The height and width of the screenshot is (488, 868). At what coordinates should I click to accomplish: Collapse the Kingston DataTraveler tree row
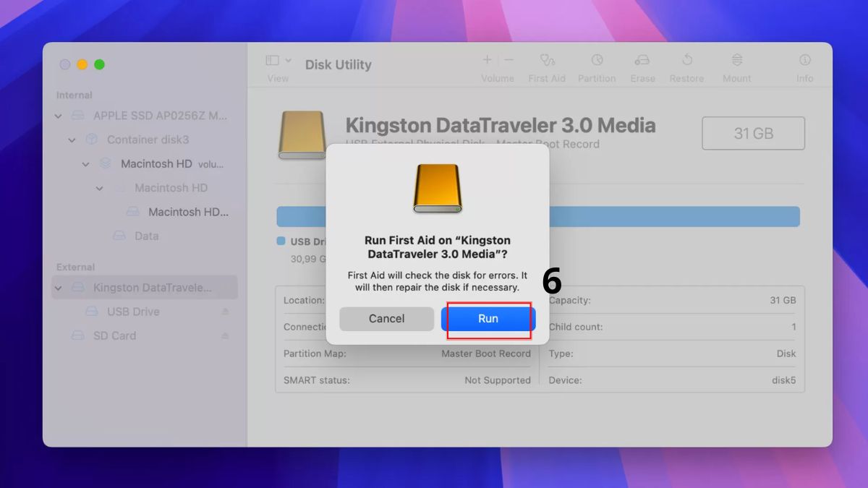(x=59, y=288)
